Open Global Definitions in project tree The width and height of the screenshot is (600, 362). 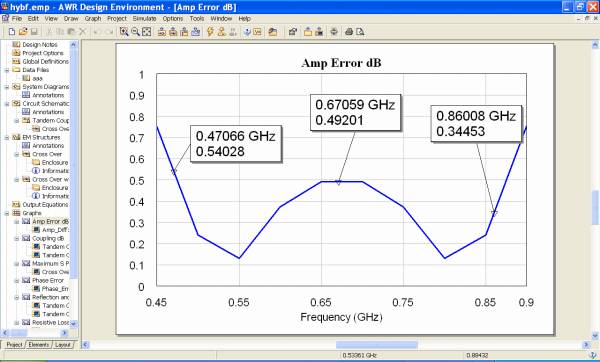point(45,62)
